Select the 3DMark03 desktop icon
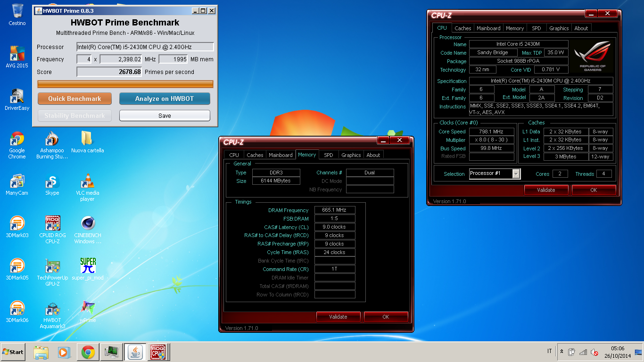The width and height of the screenshot is (644, 362). tap(17, 227)
